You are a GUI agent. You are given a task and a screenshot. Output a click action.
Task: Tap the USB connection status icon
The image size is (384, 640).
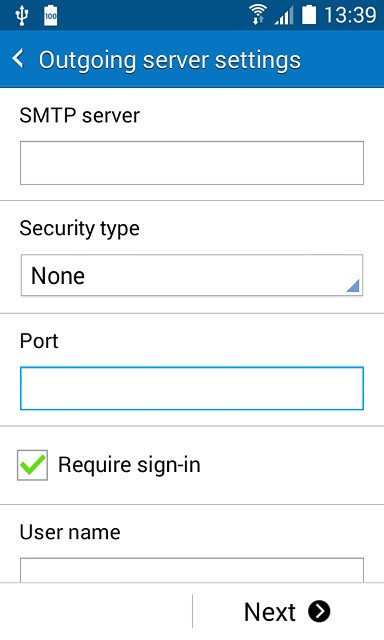pyautogui.click(x=21, y=16)
